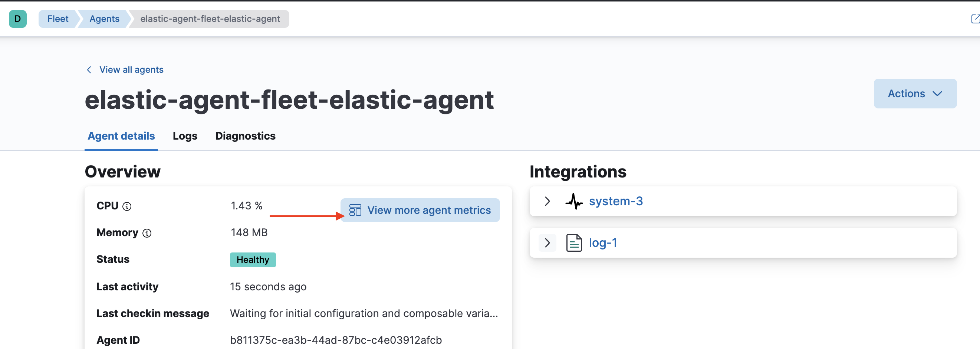Screen dimensions: 980x349
Task: Select the Agent details tab
Action: click(x=121, y=136)
